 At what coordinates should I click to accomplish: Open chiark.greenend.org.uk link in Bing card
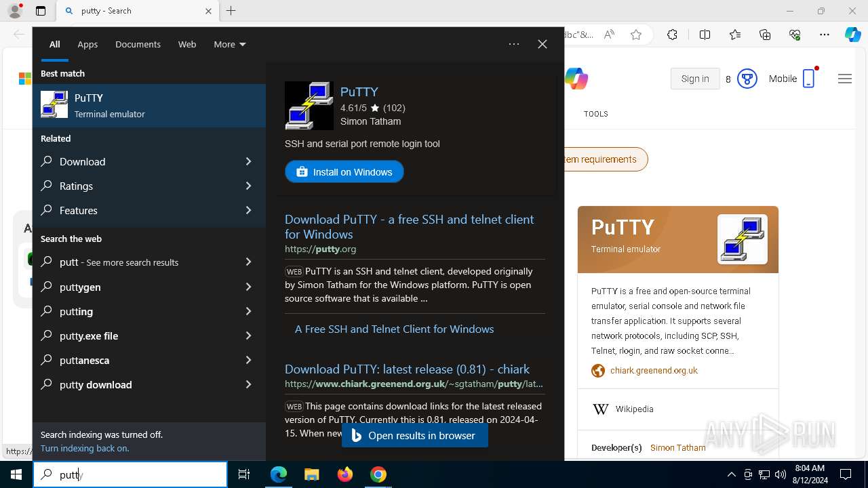point(654,371)
